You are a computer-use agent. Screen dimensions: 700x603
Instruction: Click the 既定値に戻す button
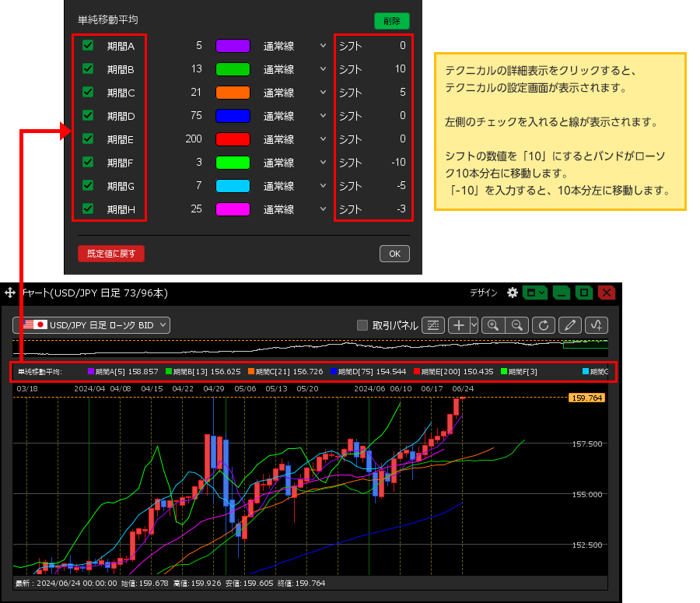(111, 254)
